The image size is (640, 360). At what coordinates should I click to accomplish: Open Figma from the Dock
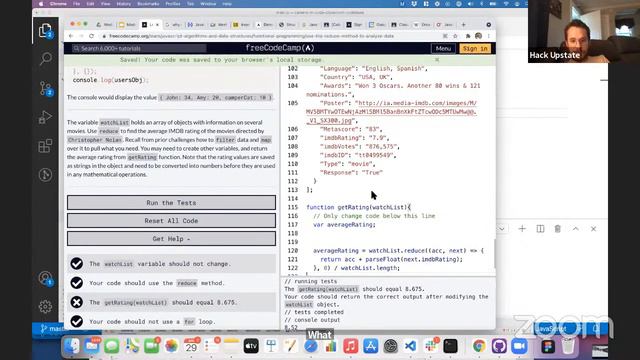pos(548,346)
